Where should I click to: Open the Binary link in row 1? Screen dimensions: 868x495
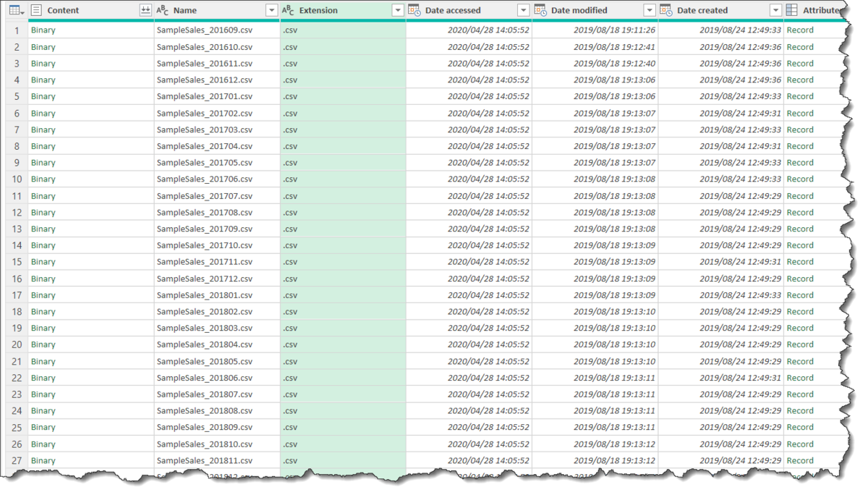pos(43,30)
